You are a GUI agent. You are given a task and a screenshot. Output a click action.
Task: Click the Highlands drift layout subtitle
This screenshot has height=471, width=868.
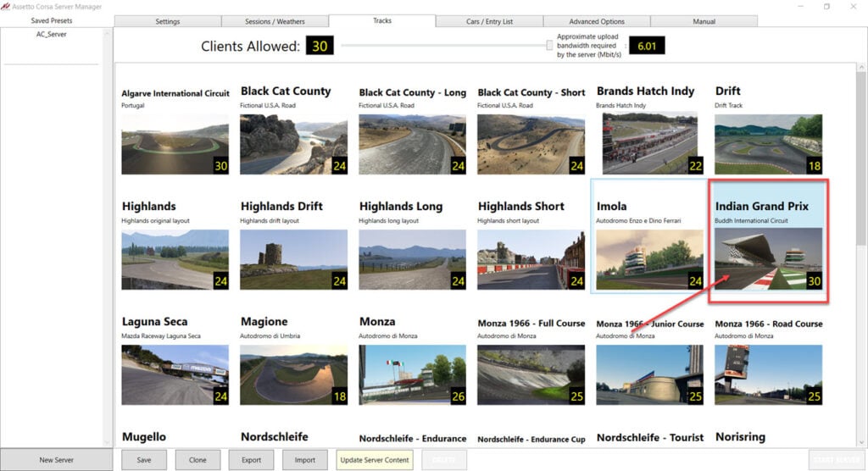pos(270,221)
